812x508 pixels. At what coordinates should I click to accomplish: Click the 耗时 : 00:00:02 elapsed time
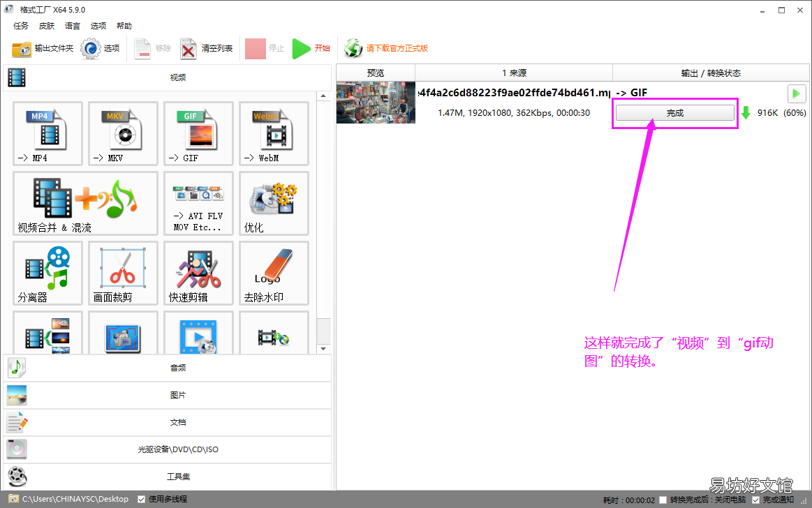tap(628, 500)
